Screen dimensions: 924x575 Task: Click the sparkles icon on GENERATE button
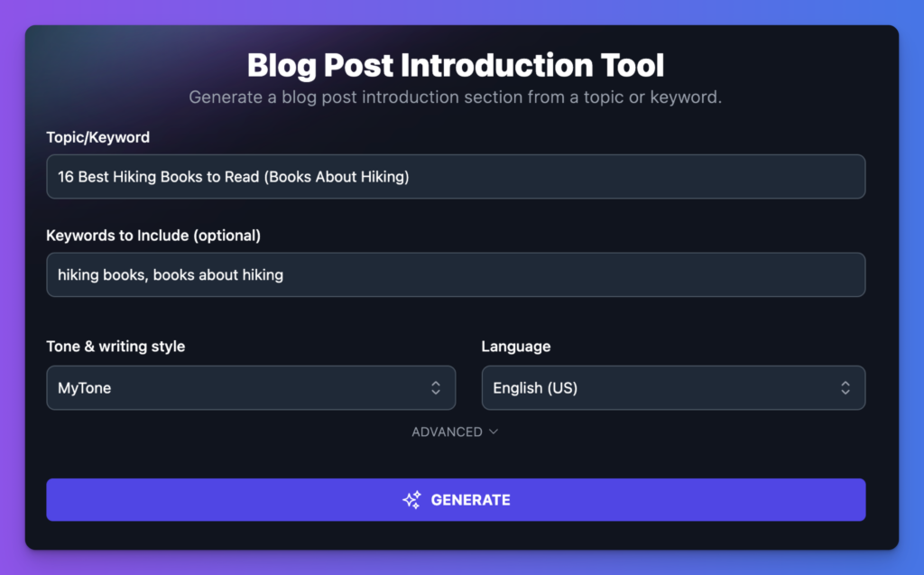point(412,499)
